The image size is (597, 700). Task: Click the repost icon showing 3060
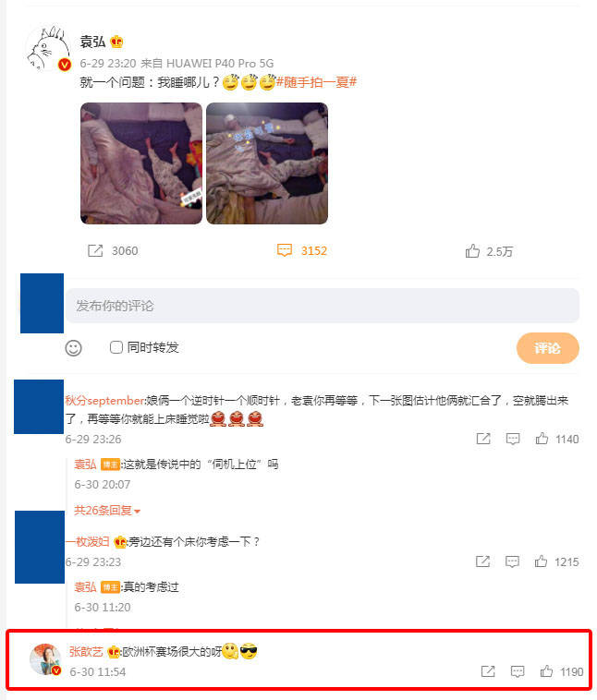click(x=95, y=250)
